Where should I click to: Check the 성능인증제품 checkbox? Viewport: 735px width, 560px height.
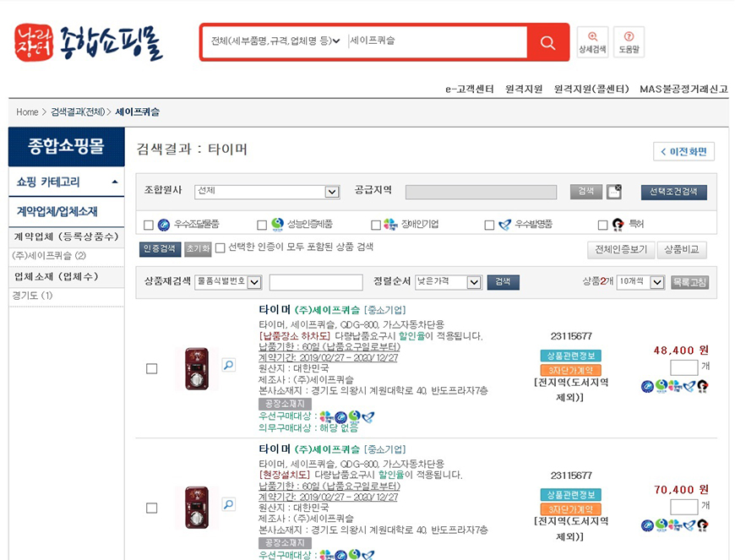coord(262,226)
